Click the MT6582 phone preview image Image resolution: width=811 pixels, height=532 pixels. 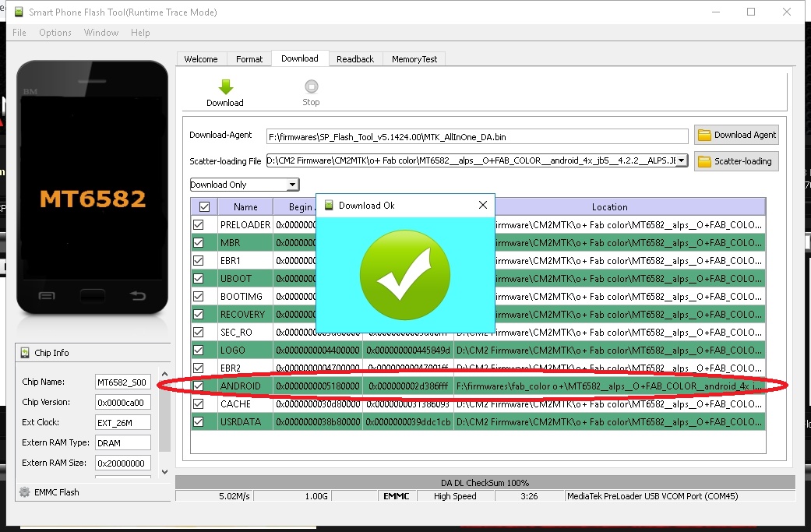pyautogui.click(x=92, y=187)
